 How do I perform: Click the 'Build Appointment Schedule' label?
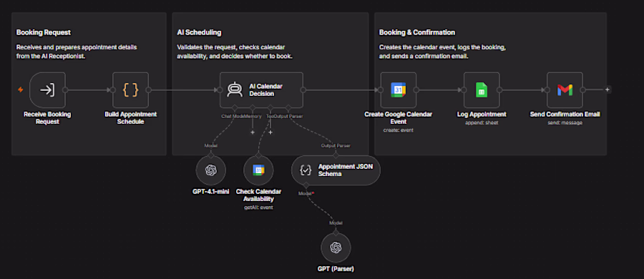point(131,117)
